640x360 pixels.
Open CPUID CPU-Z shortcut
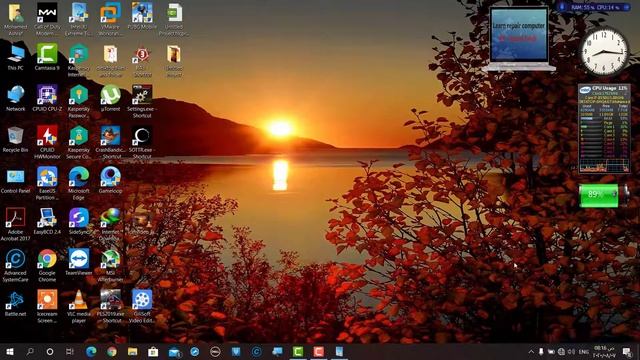coord(47,98)
